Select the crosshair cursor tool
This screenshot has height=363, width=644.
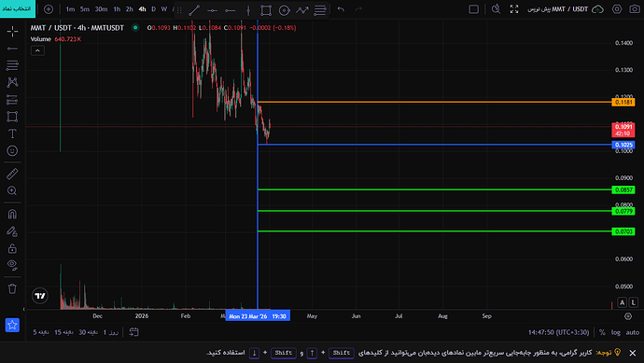click(x=12, y=31)
